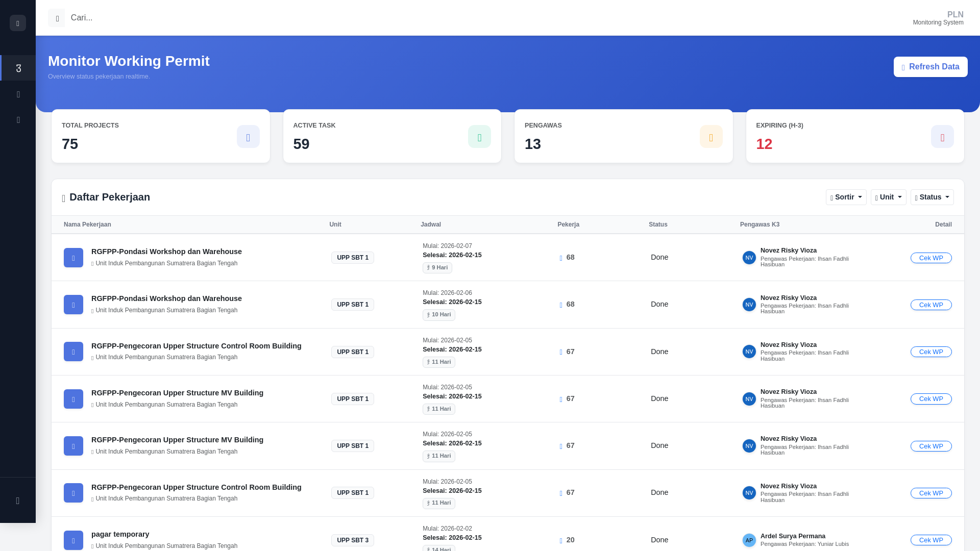The height and width of the screenshot is (551, 980).
Task: Click icon of first MV Building row
Action: (x=73, y=399)
